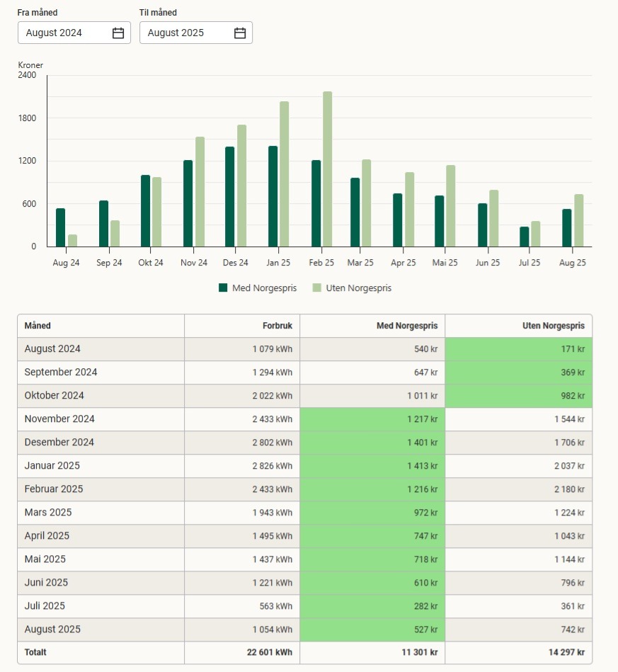Screen dimensions: 618x672
Task: Click calendar icon in Til måned field
Action: pos(240,33)
